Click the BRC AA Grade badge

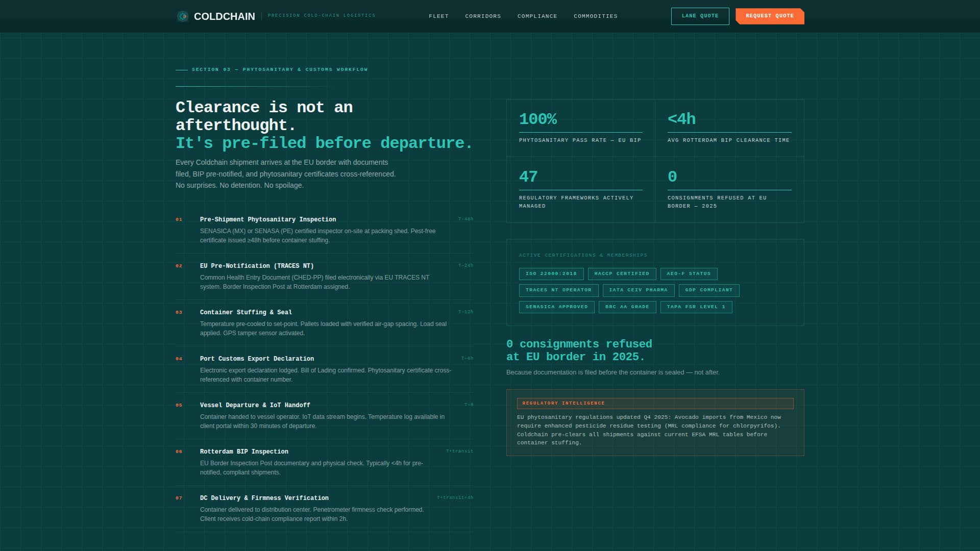pos(627,307)
